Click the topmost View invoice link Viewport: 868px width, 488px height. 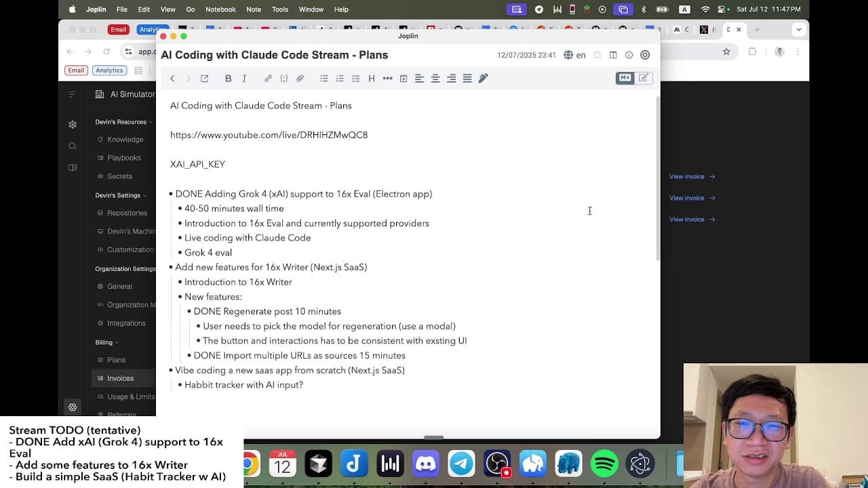tap(687, 176)
